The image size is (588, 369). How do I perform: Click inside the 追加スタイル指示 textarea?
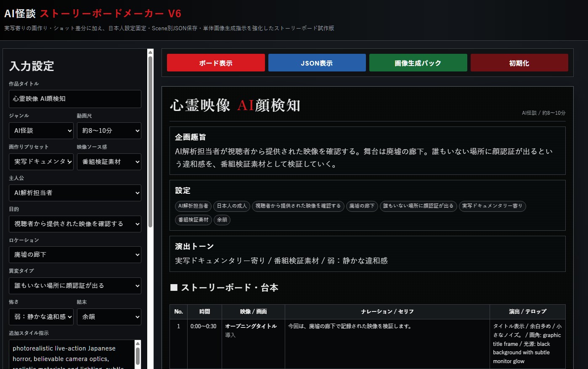pyautogui.click(x=72, y=354)
